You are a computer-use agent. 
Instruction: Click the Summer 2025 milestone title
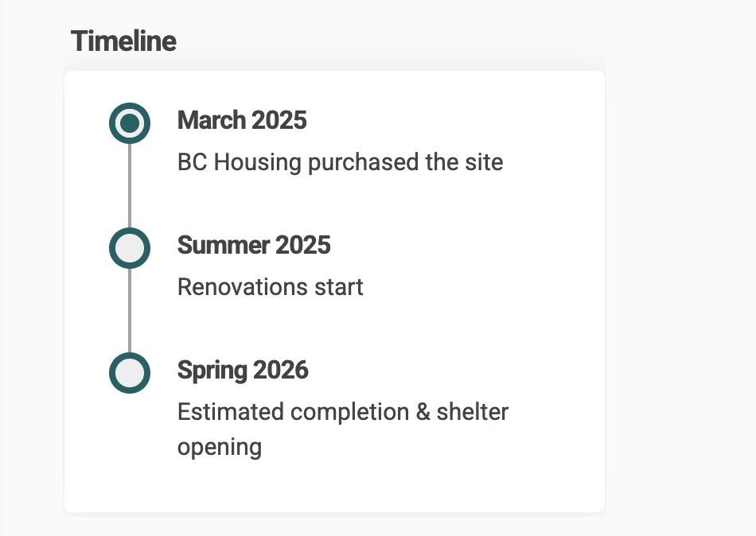[x=254, y=245]
